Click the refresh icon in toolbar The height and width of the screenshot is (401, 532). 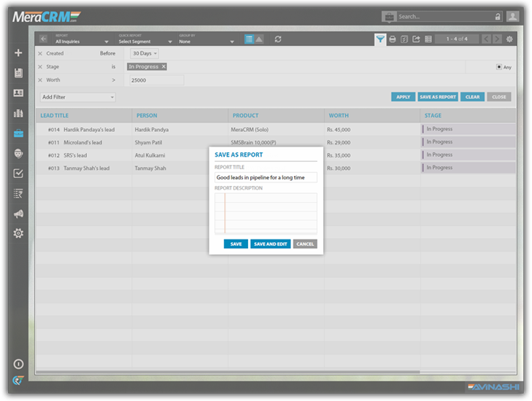point(278,39)
